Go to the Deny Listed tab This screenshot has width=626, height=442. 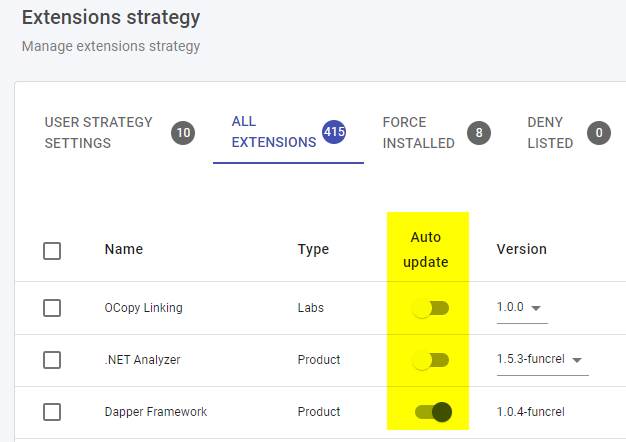(550, 133)
